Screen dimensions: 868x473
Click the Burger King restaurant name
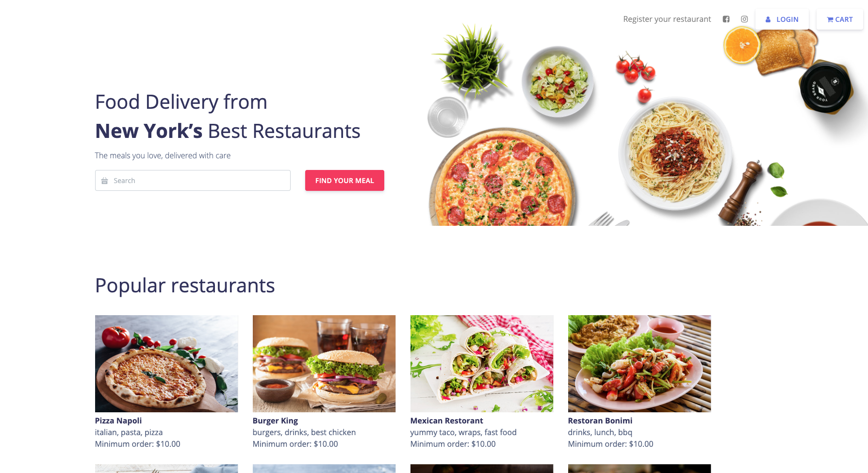point(275,421)
